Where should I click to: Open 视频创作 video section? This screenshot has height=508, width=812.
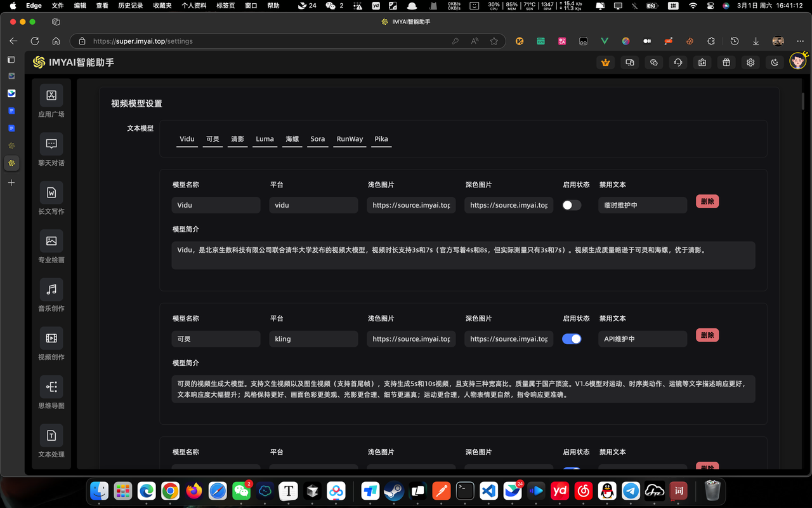[51, 344]
